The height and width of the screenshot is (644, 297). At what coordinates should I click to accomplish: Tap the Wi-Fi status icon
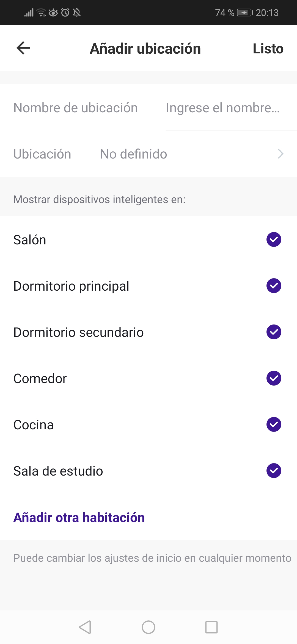41,12
